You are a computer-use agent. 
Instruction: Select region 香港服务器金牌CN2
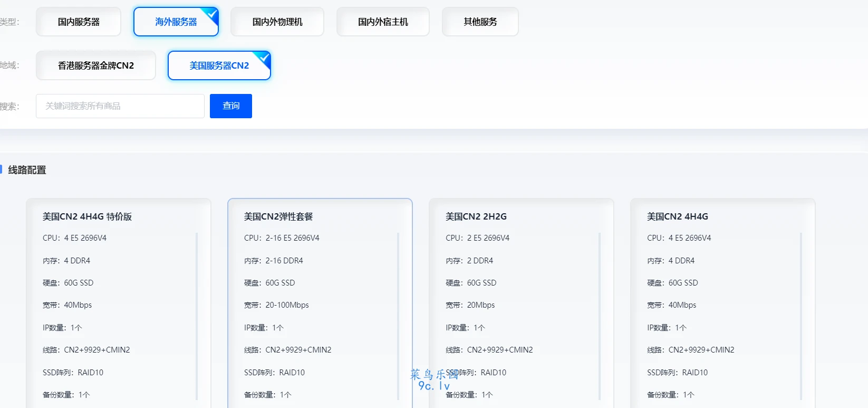coord(96,65)
